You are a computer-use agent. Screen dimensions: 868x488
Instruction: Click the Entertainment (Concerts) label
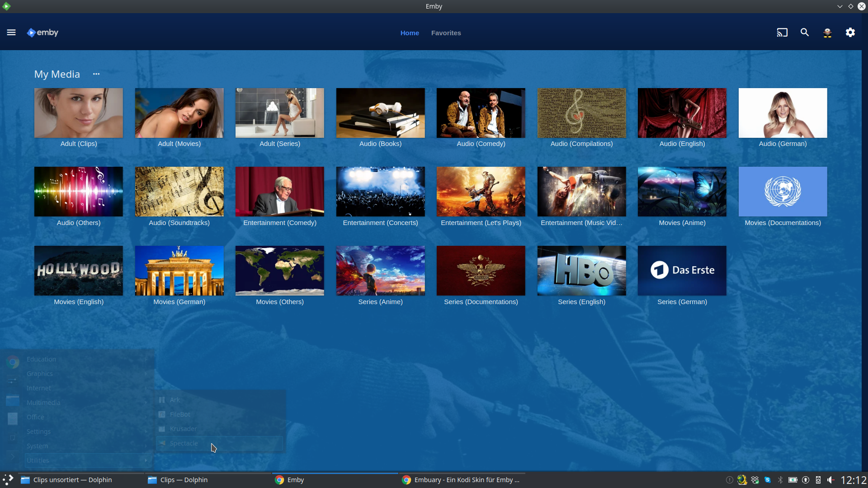(380, 223)
